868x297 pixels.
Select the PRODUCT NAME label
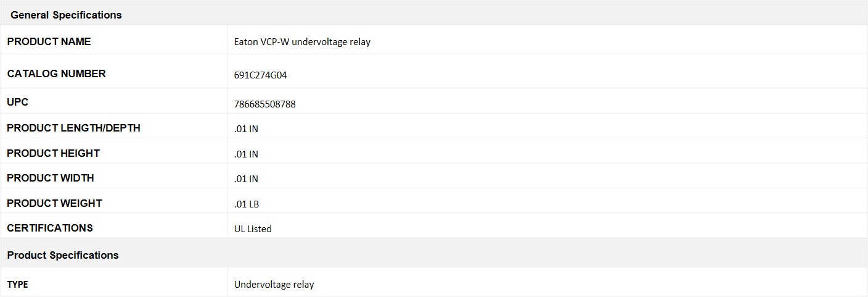coord(49,41)
